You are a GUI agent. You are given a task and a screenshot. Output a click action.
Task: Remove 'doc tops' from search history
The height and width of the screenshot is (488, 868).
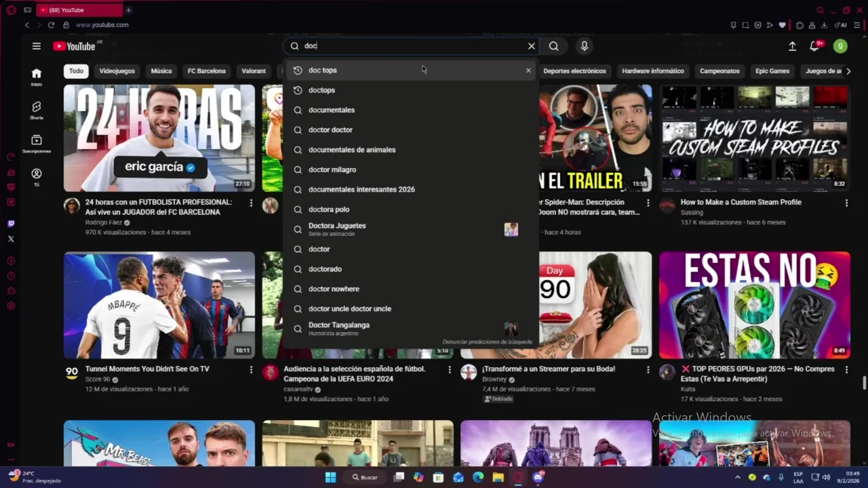[528, 70]
